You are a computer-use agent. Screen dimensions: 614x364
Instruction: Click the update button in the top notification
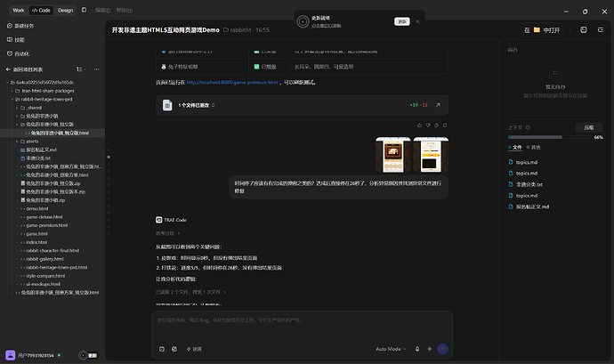pyautogui.click(x=401, y=21)
